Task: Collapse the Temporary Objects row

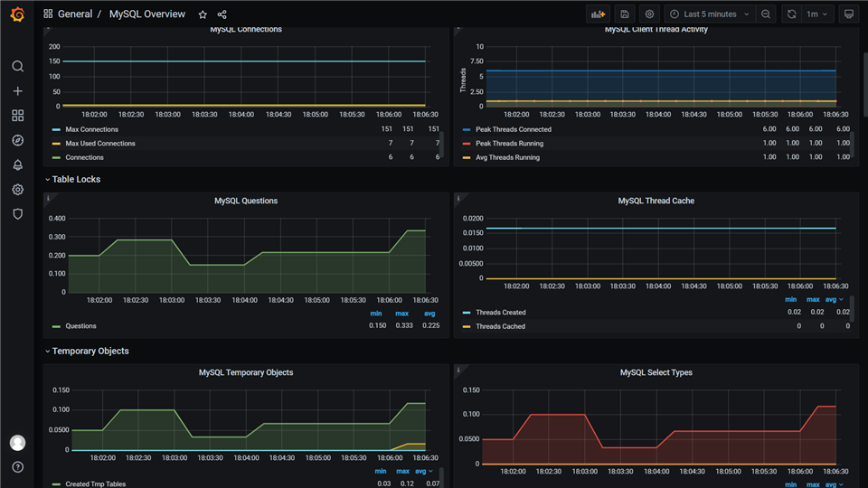Action: [87, 351]
